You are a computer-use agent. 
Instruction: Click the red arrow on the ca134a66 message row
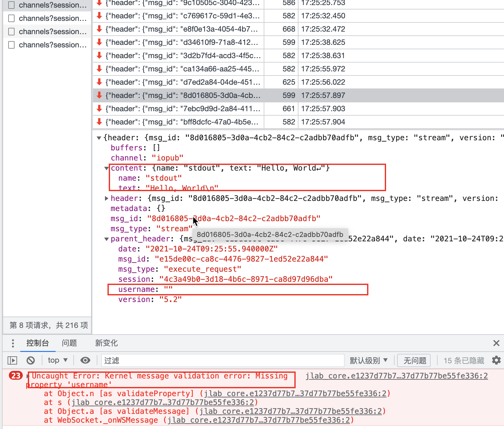coord(99,69)
